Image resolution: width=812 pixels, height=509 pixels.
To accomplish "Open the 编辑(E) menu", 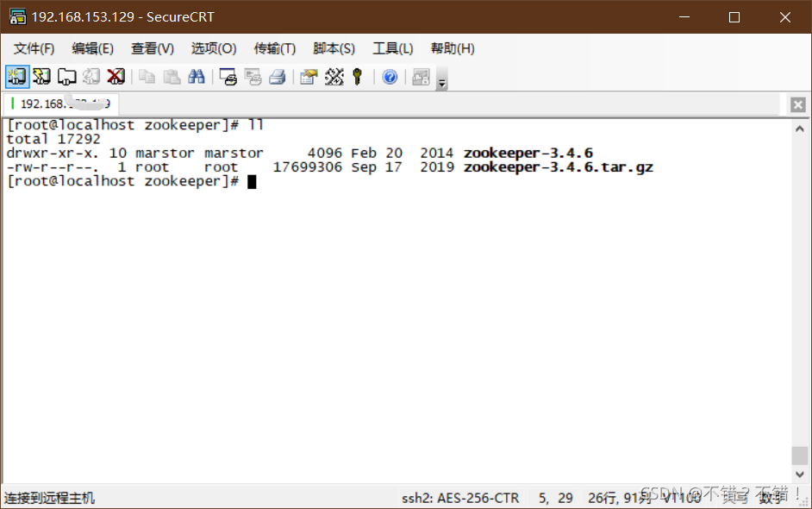I will 93,48.
